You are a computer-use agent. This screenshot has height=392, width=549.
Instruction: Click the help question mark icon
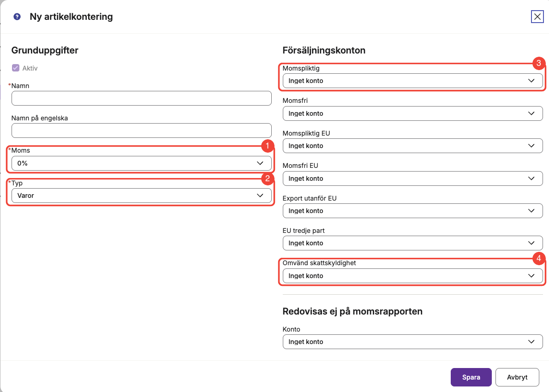pos(17,17)
